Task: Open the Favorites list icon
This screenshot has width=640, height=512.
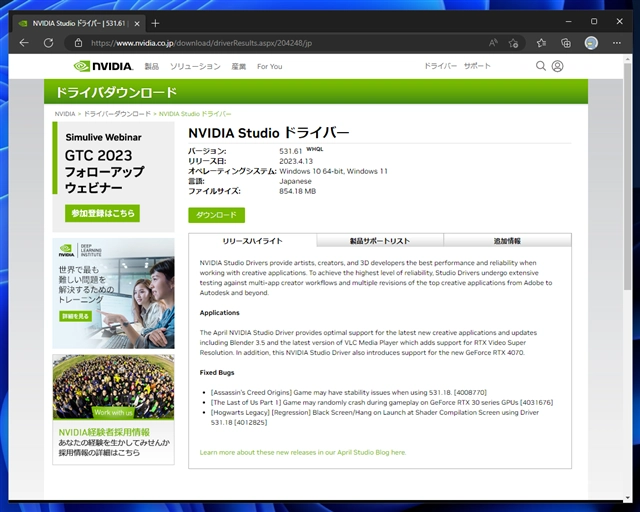Action: coord(541,43)
